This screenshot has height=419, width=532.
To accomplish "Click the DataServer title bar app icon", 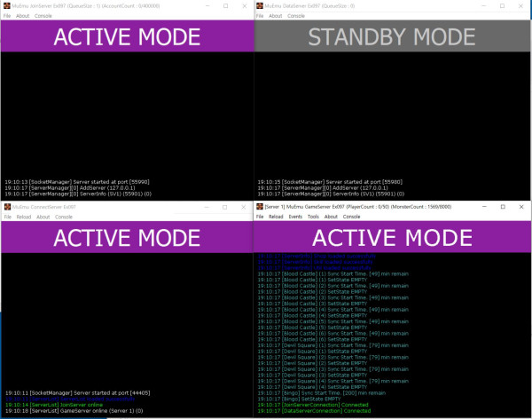I will pos(260,6).
